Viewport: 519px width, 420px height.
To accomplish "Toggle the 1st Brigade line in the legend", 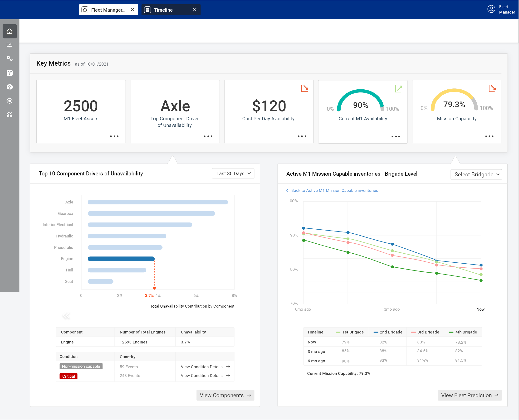I will [x=350, y=332].
